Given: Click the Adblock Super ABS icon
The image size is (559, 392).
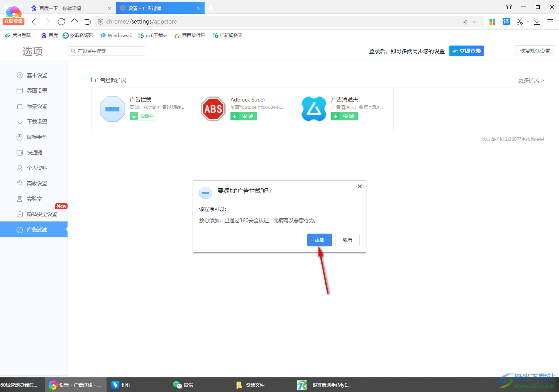Looking at the screenshot, I should [x=213, y=109].
